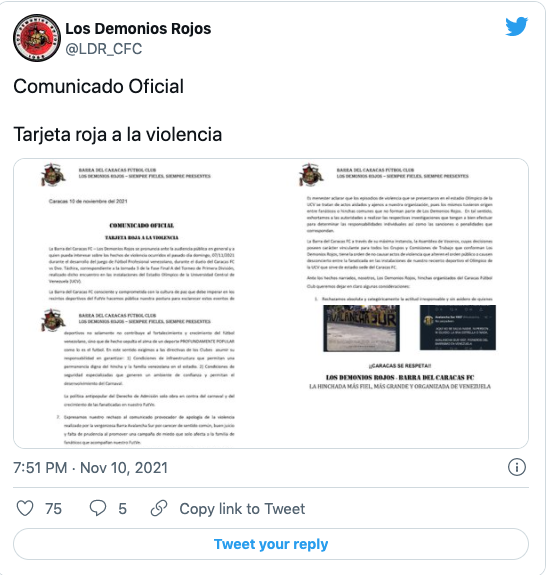This screenshot has height=575, width=552.
Task: Click the Tarjeta roja a la violencia text
Action: pos(118,134)
